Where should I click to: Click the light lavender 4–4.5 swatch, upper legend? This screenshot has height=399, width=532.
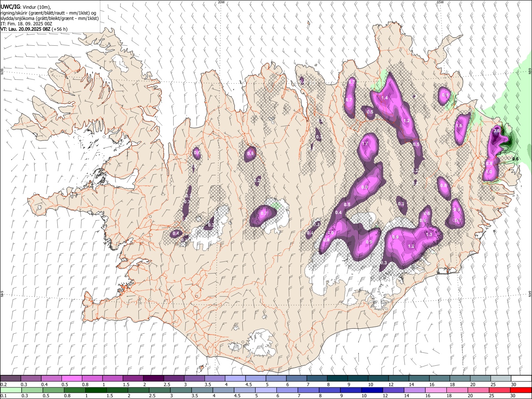click(234, 379)
